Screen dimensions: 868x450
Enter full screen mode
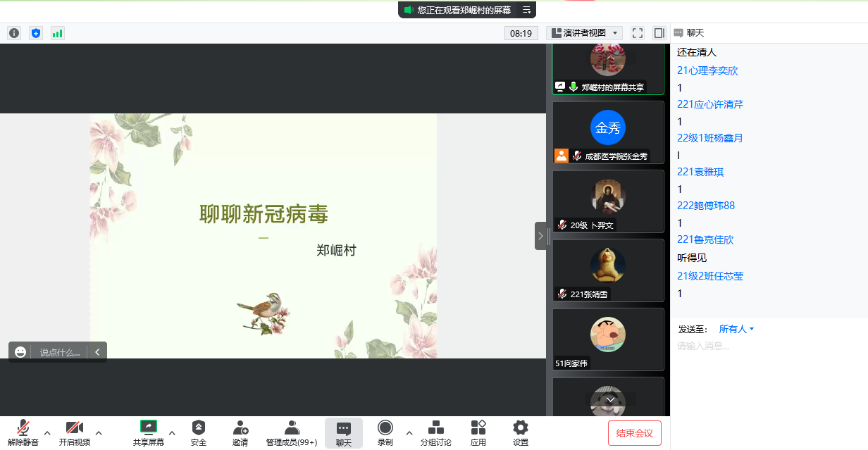[638, 33]
